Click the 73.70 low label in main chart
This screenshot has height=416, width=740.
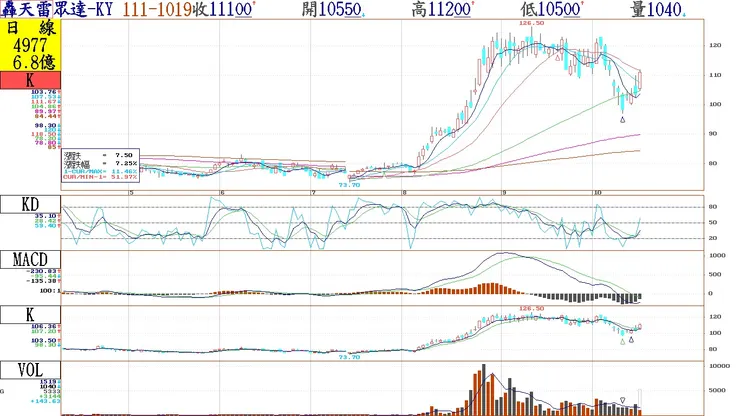pos(349,185)
